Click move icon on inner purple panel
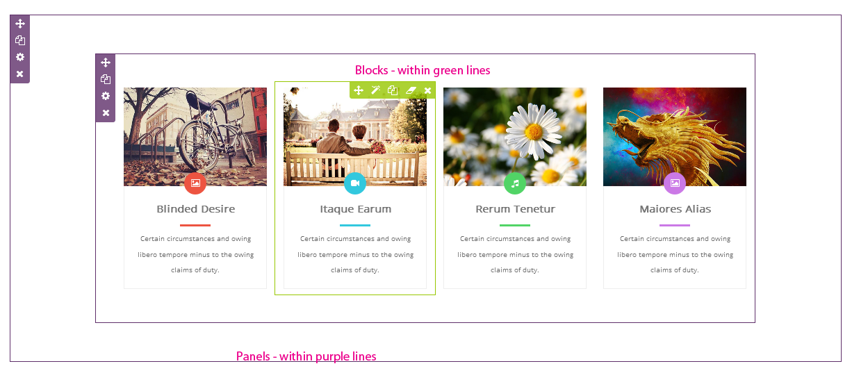 click(106, 63)
